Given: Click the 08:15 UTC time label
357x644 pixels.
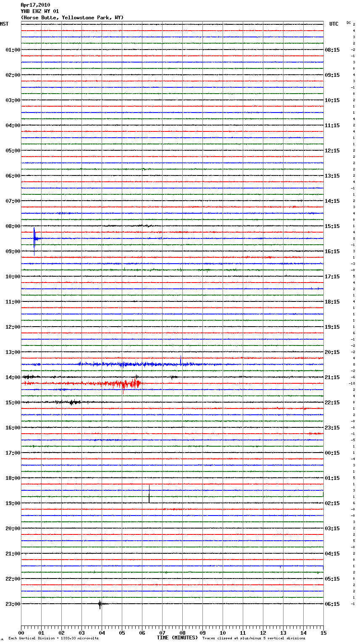Looking at the screenshot, I should click(x=332, y=50).
